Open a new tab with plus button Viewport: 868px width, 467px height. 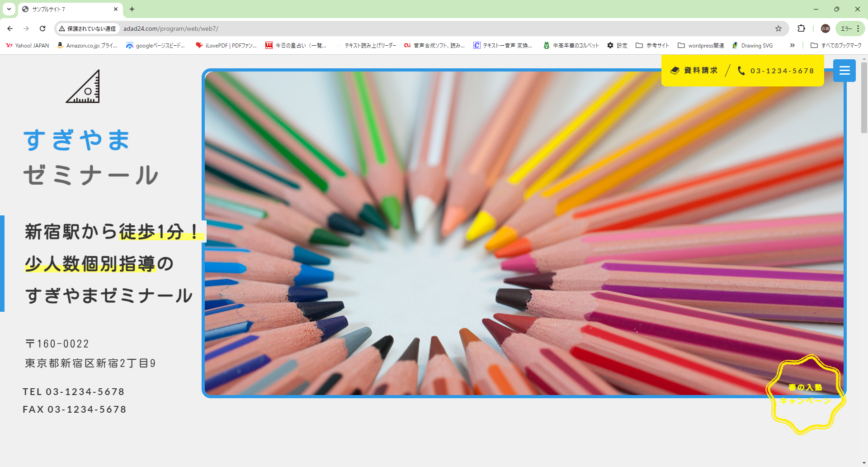132,9
